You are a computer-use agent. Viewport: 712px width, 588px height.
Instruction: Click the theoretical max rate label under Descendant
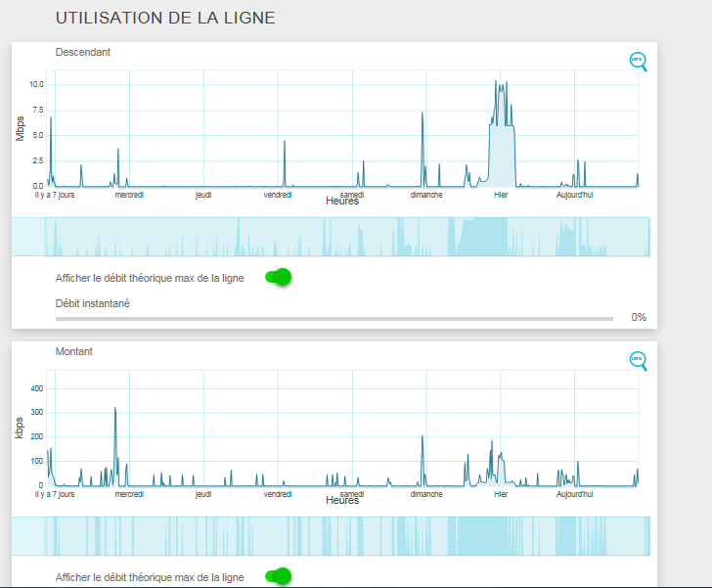click(x=150, y=278)
